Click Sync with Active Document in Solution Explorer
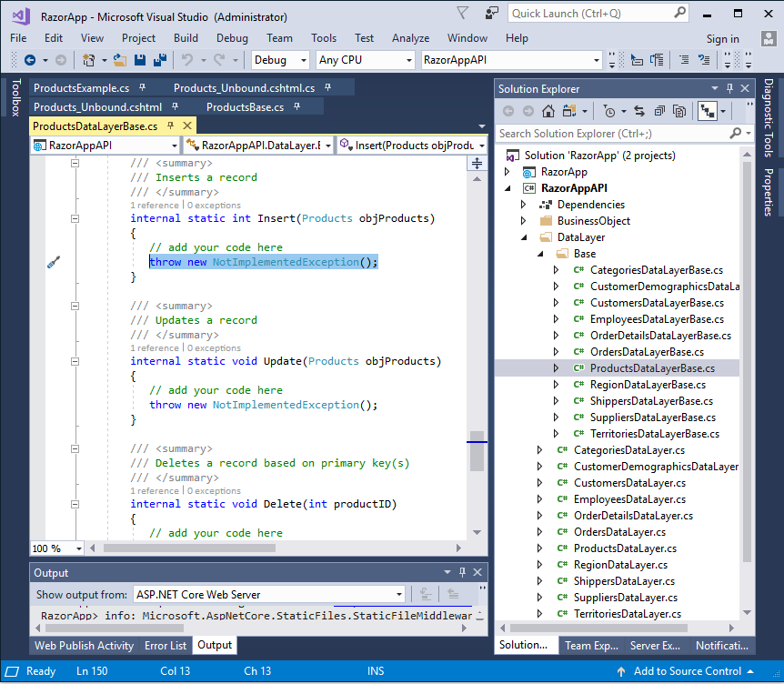 click(x=639, y=111)
